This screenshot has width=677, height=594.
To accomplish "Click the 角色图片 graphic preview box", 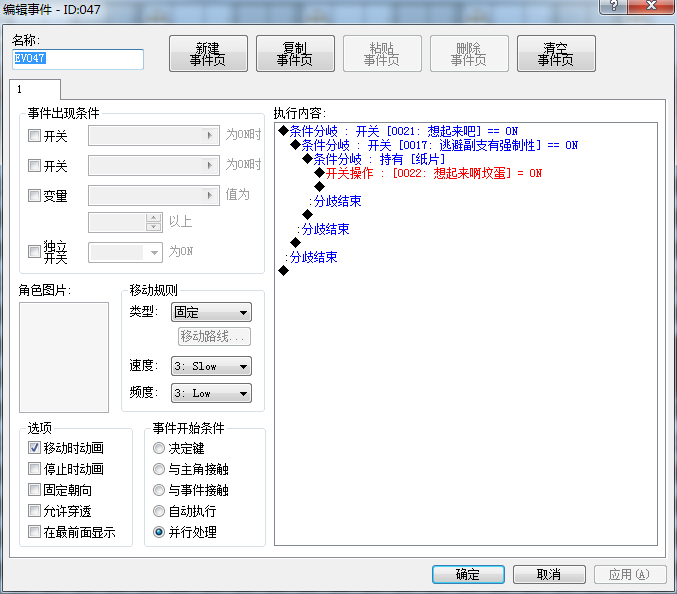I will tap(64, 357).
